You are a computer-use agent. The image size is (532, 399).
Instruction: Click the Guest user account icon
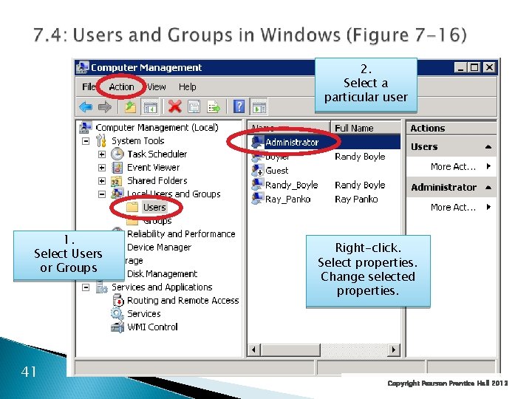[x=258, y=171]
